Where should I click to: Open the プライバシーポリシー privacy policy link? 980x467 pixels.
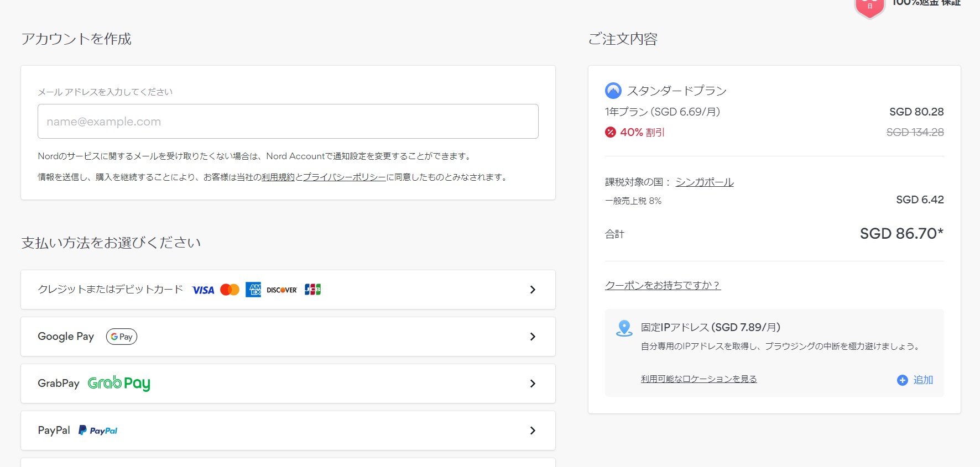344,177
